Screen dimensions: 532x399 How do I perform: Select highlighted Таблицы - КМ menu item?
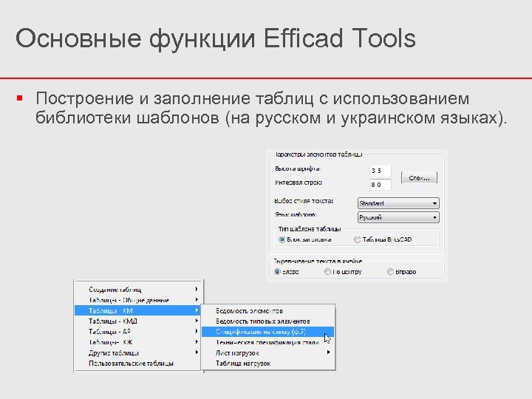pyautogui.click(x=137, y=310)
